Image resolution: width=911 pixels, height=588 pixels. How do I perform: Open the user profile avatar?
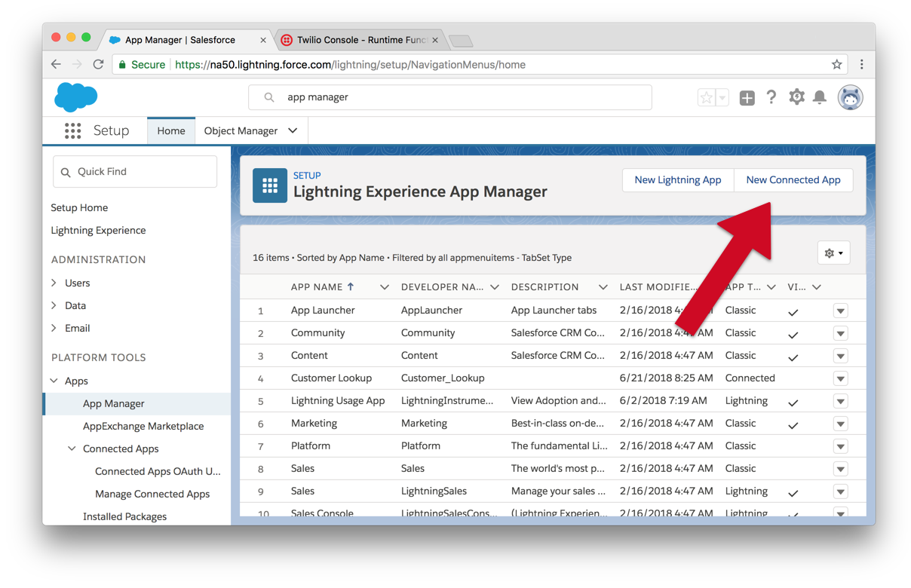tap(850, 97)
